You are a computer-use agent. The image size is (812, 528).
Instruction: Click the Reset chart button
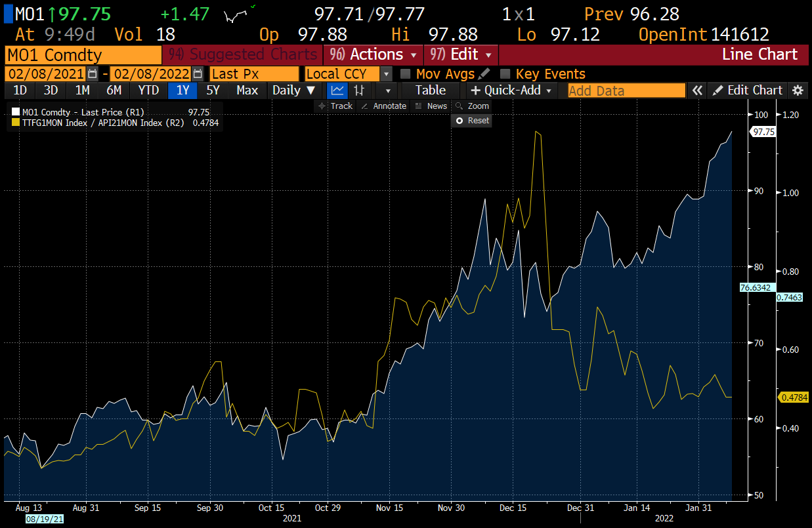tap(472, 121)
